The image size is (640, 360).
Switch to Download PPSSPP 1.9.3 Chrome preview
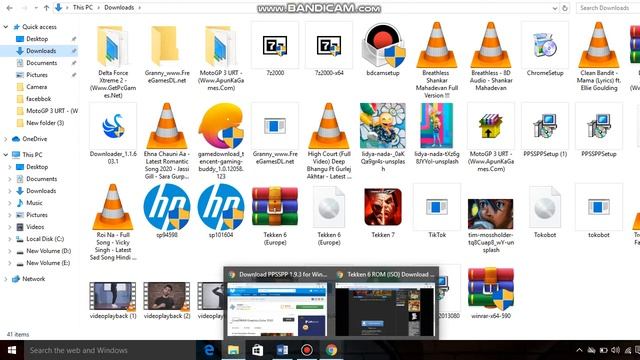(x=278, y=303)
